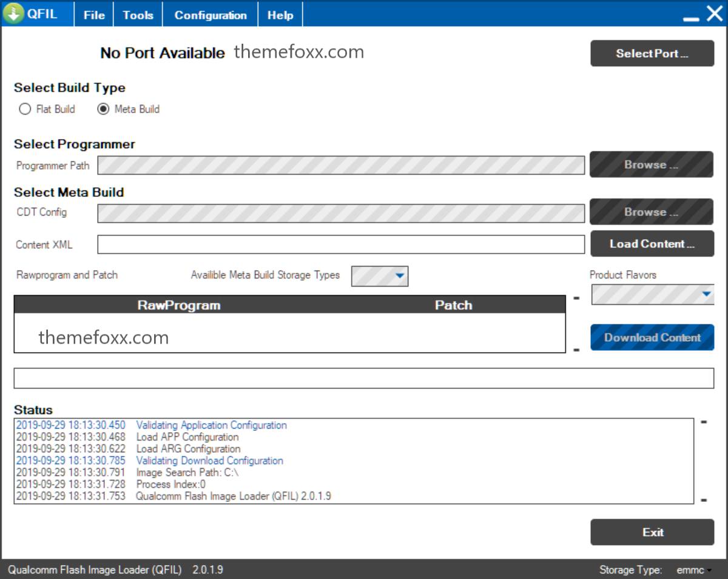
Task: Browse for the Programmer Path file
Action: pyautogui.click(x=652, y=164)
